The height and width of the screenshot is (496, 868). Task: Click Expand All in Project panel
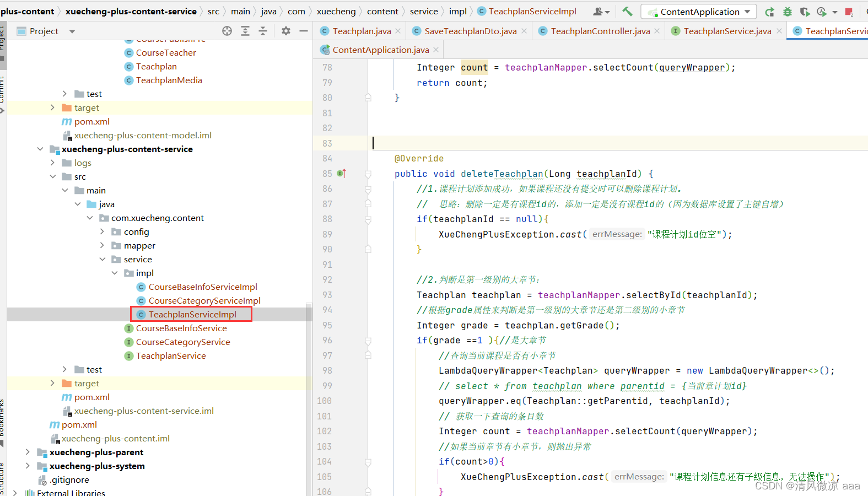(x=245, y=31)
